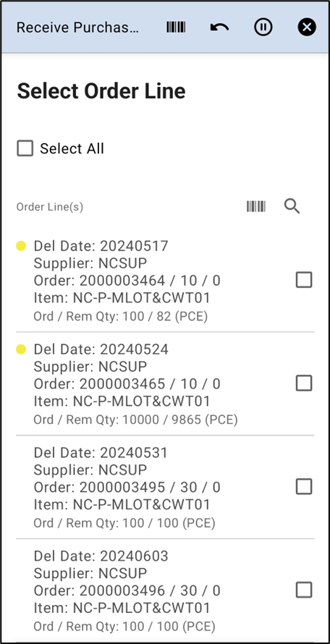Open search for order lines
The width and height of the screenshot is (330, 644).
point(292,206)
